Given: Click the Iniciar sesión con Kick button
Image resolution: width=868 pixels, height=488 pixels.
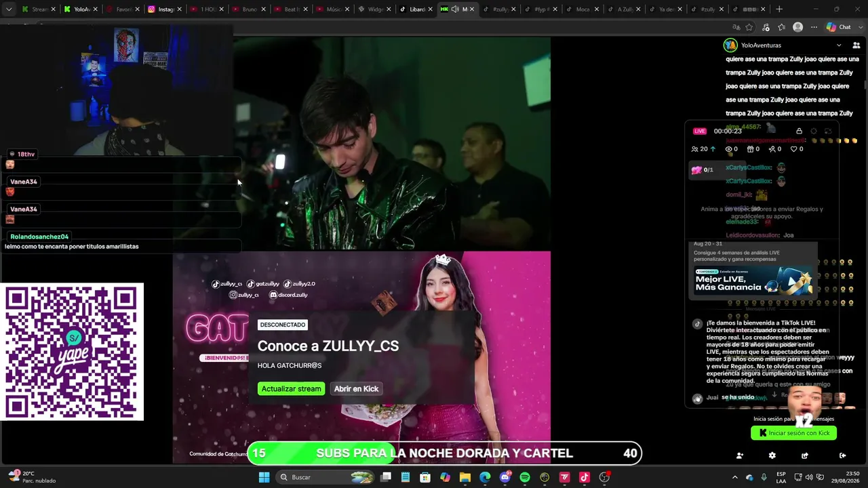Looking at the screenshot, I should pyautogui.click(x=793, y=433).
